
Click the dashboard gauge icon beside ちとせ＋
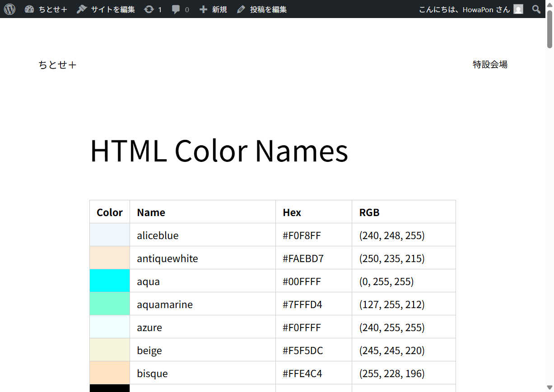click(29, 9)
